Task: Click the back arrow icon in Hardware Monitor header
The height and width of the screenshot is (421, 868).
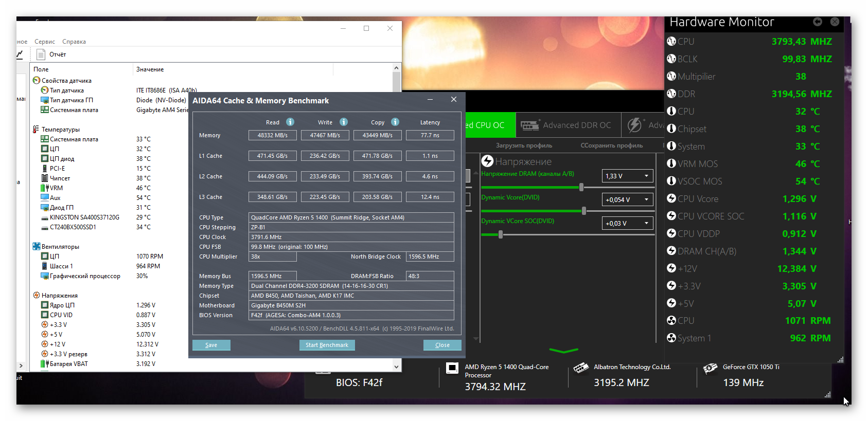Action: pos(818,22)
